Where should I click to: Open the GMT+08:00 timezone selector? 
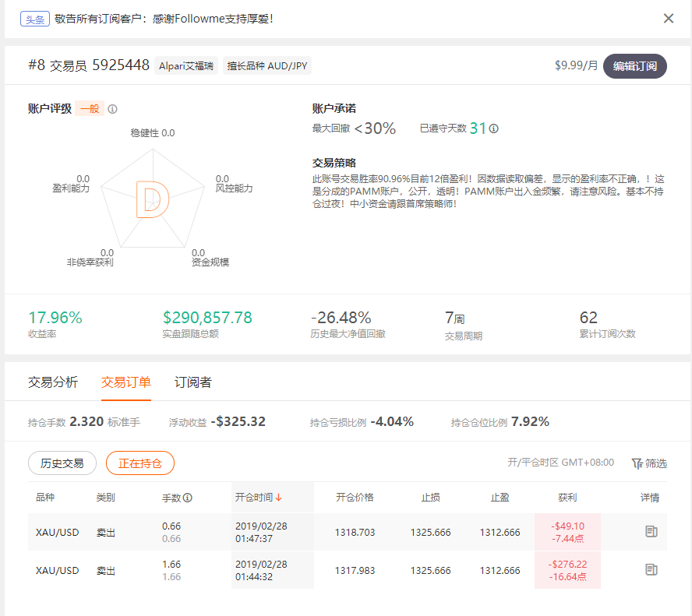click(x=560, y=463)
